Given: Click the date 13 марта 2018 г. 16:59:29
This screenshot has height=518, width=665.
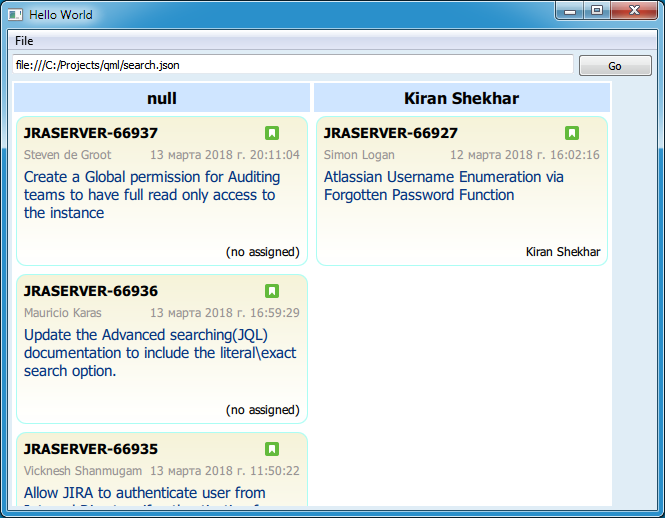Looking at the screenshot, I should coord(225,313).
